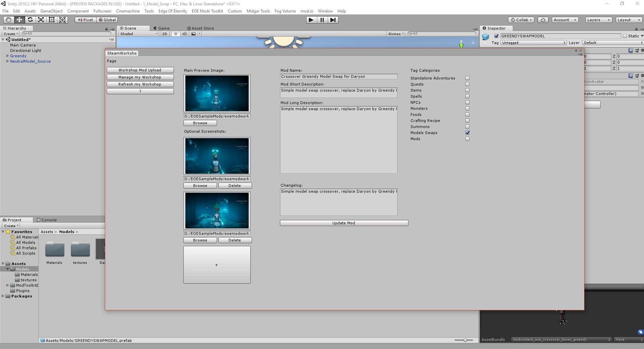
Task: Toggle Global handle rotation
Action: pos(107,20)
